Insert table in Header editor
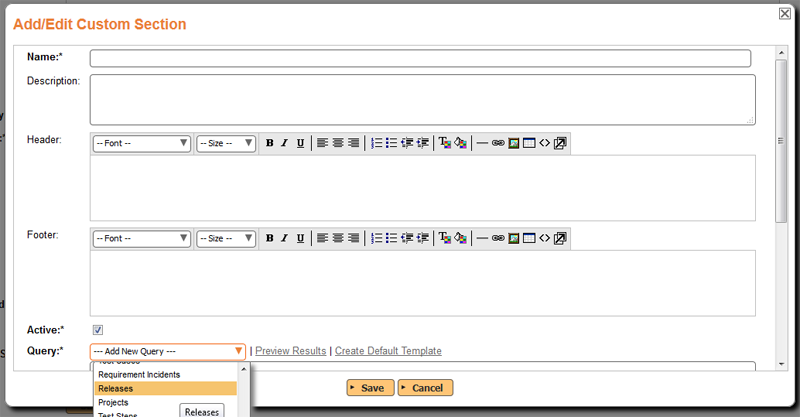The width and height of the screenshot is (800, 417). pyautogui.click(x=529, y=143)
